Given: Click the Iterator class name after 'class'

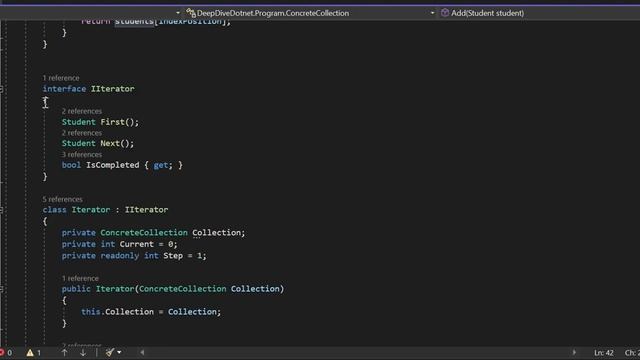Looking at the screenshot, I should (91, 210).
